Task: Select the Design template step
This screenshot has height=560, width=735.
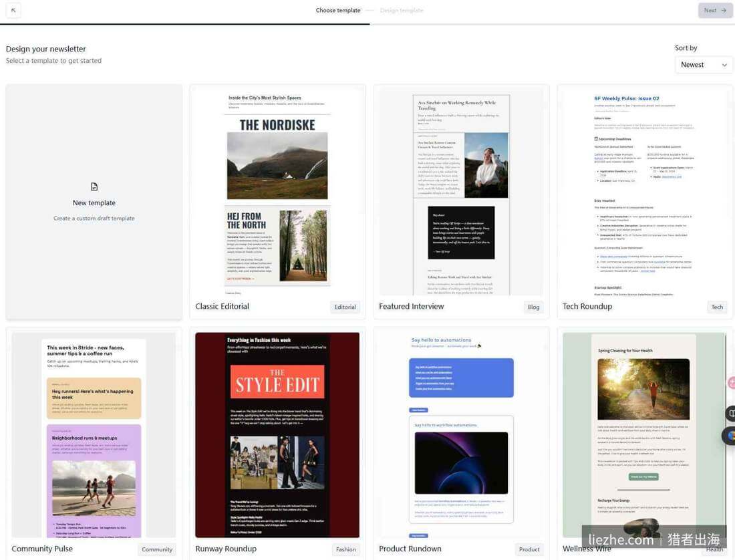Action: click(x=402, y=10)
